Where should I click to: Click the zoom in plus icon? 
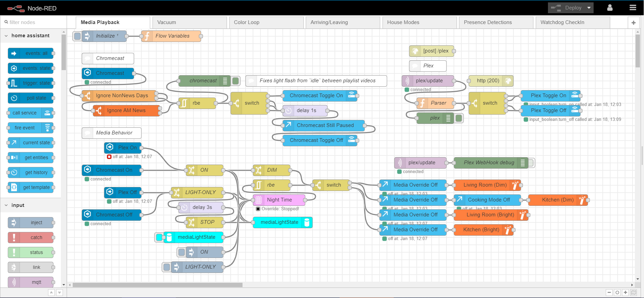(625, 293)
